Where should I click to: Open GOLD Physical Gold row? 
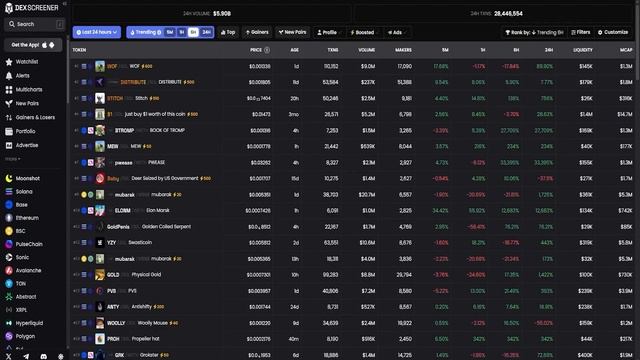[353, 275]
